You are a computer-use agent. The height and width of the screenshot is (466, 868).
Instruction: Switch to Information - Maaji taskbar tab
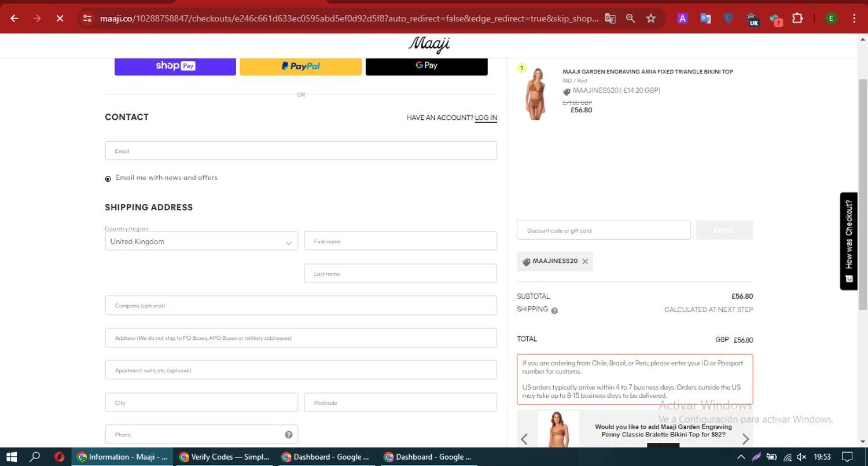(123, 457)
